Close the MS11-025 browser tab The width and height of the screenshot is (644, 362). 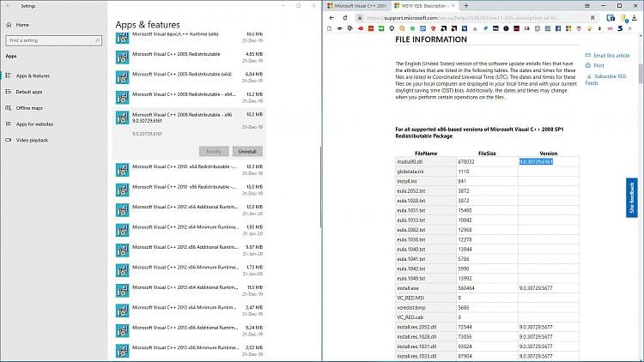[x=453, y=6]
